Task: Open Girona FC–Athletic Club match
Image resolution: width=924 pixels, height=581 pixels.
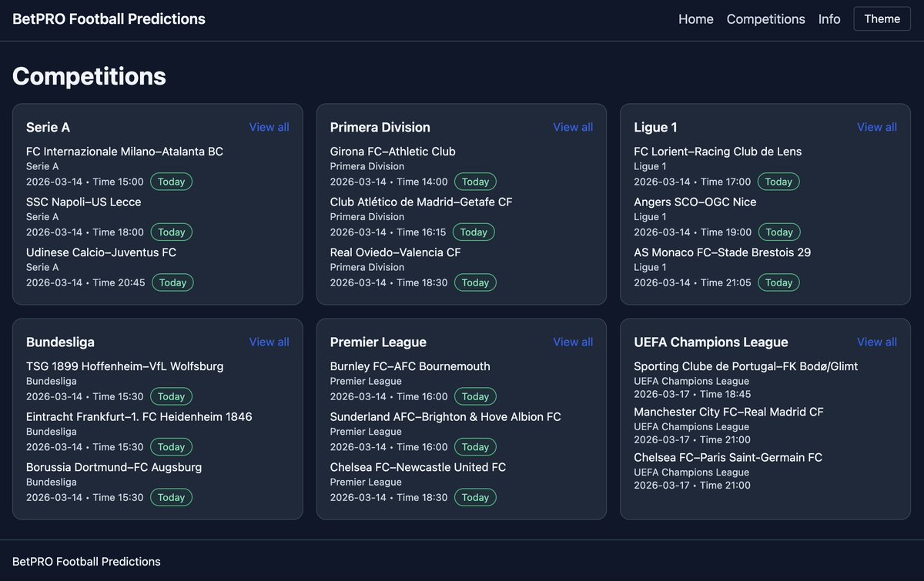Action: [x=393, y=152]
